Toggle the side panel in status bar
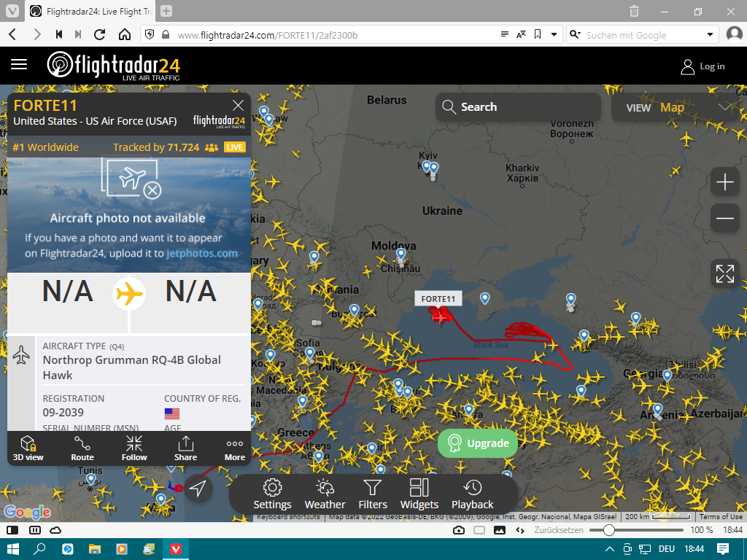Viewport: 747px width, 560px height. (13, 530)
